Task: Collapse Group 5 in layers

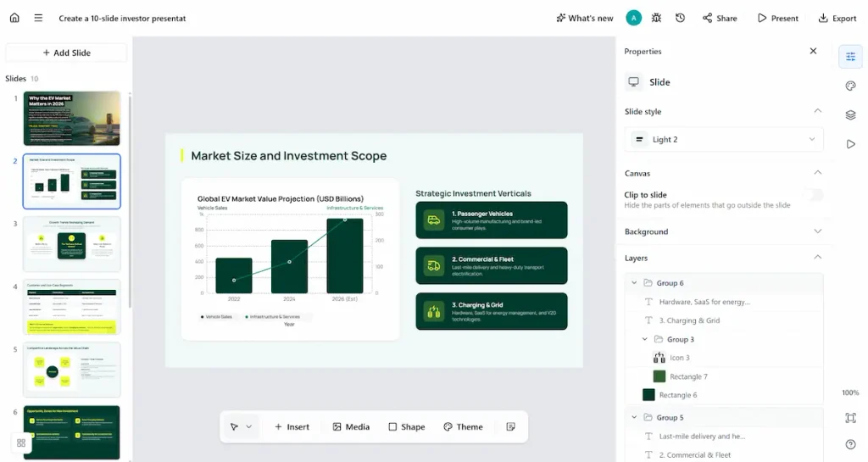Action: click(x=634, y=417)
